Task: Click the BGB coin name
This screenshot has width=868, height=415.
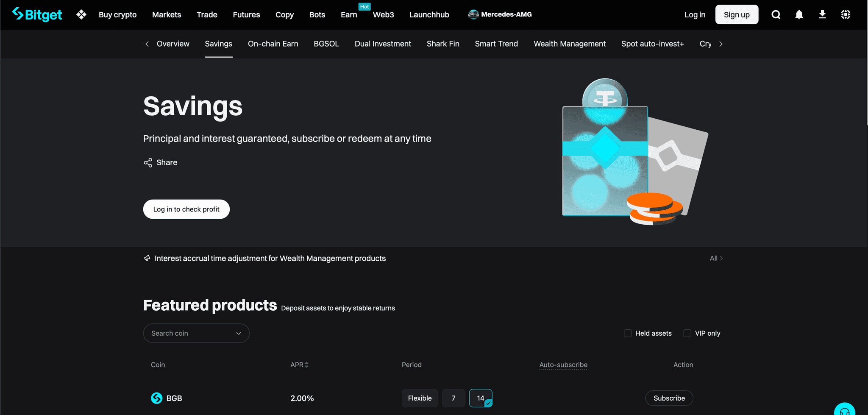Action: coord(174,398)
